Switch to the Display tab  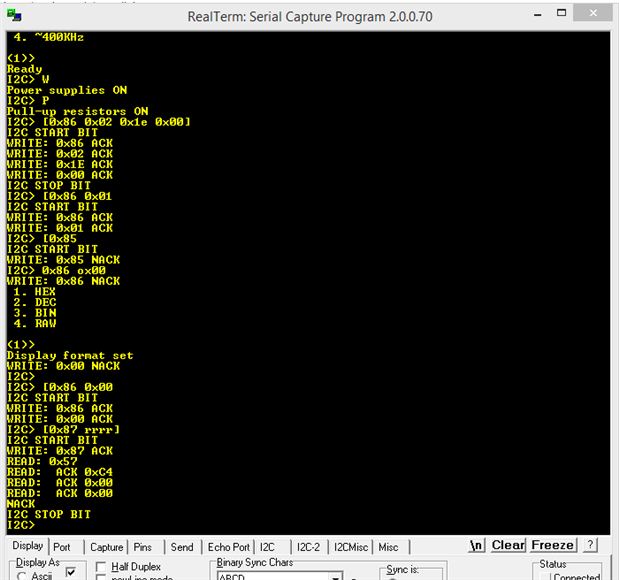[x=27, y=546]
